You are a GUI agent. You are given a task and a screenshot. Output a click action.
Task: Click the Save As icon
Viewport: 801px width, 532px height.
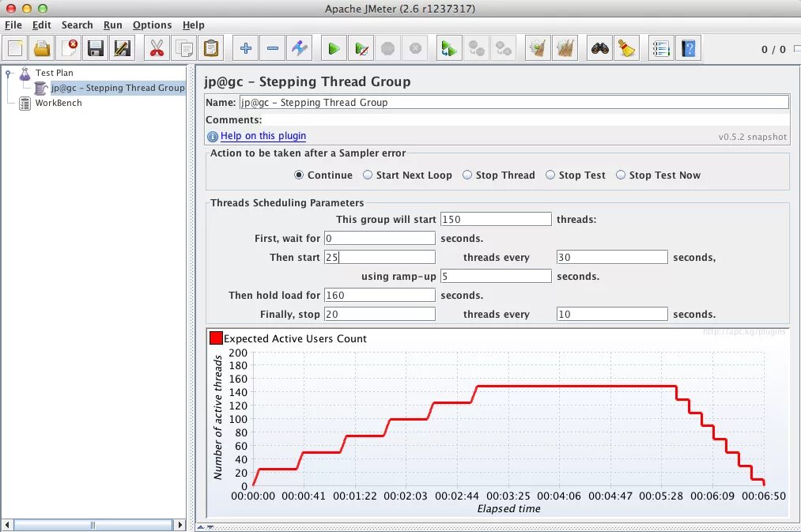(x=122, y=48)
